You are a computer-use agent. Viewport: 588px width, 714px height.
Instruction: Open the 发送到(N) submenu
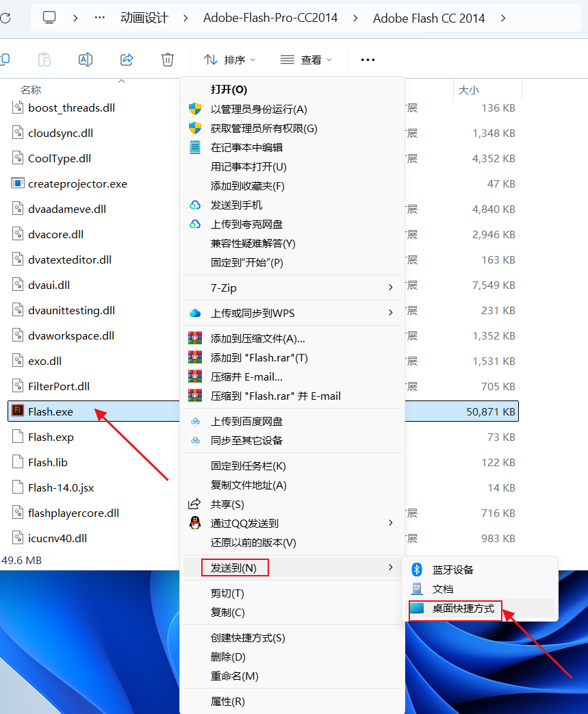[292, 568]
